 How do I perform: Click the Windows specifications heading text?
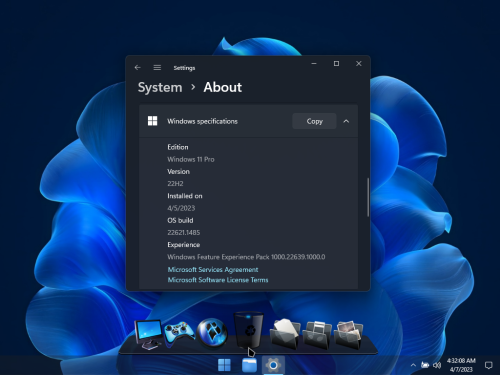tap(202, 121)
